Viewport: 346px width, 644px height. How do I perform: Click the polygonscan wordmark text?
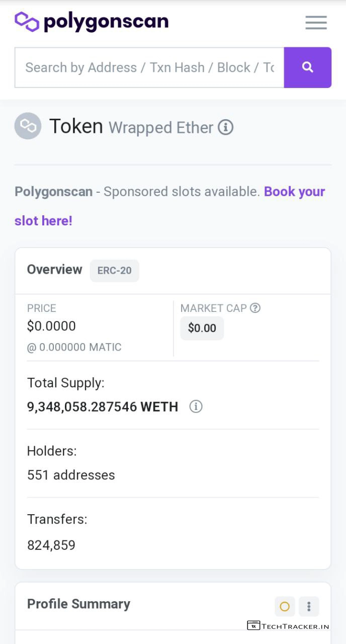106,22
